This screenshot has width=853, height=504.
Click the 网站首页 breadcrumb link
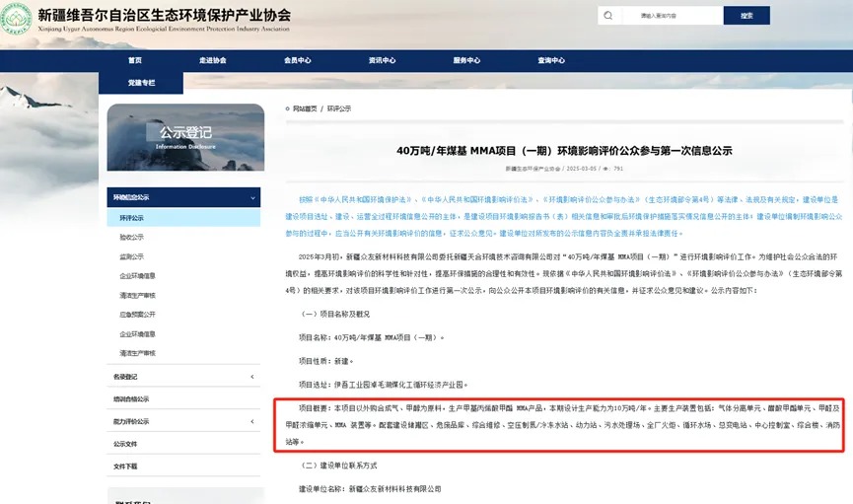[x=305, y=108]
